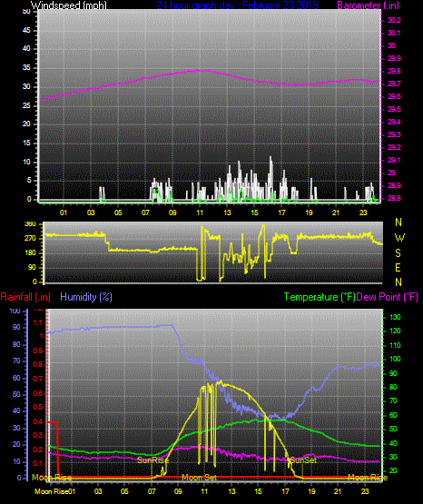Click the 60 tick on temperature axis
Viewport: 423px width, 504px height.
[393, 415]
